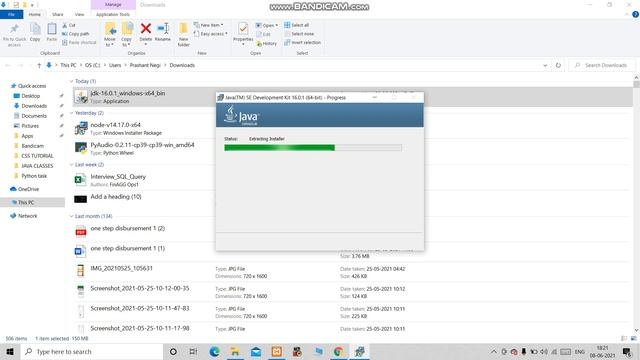This screenshot has height=360, width=640.
Task: Click Copy path in ribbon
Action: coord(76,34)
